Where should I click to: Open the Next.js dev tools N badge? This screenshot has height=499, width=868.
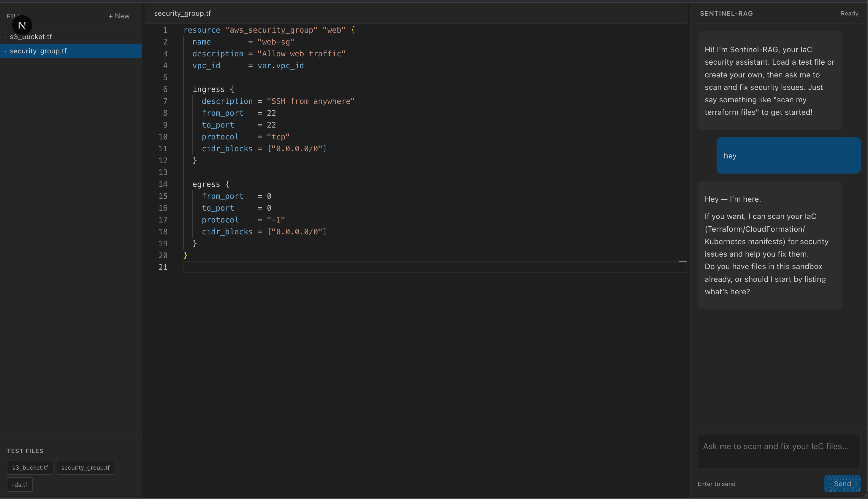(22, 25)
